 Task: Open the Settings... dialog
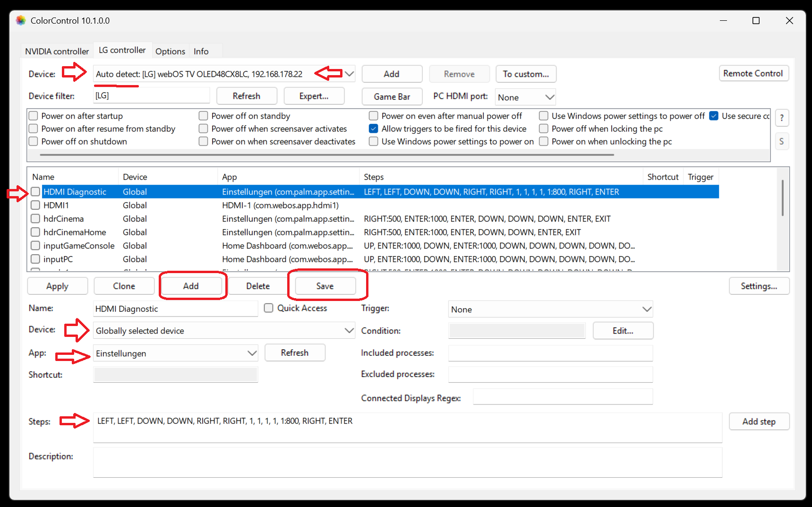(x=759, y=286)
